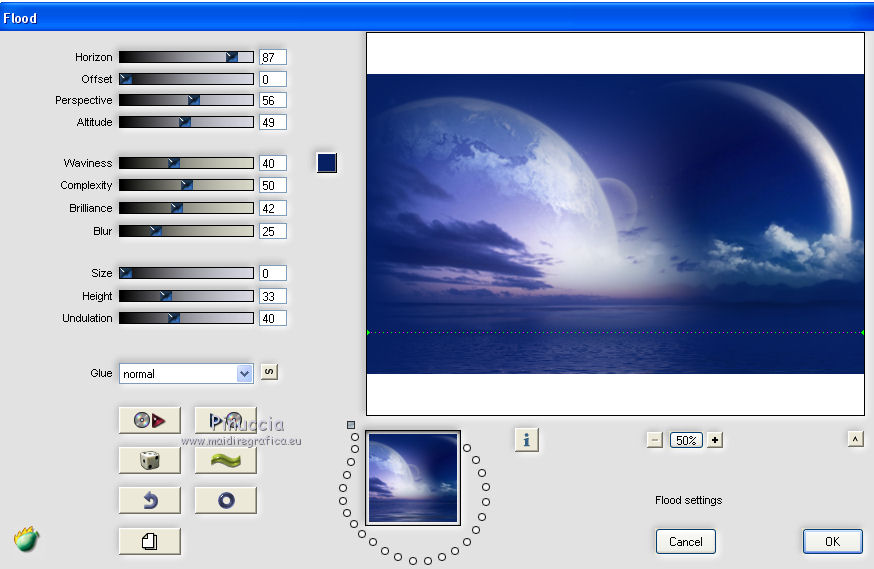Click the copy pages button

click(x=149, y=541)
